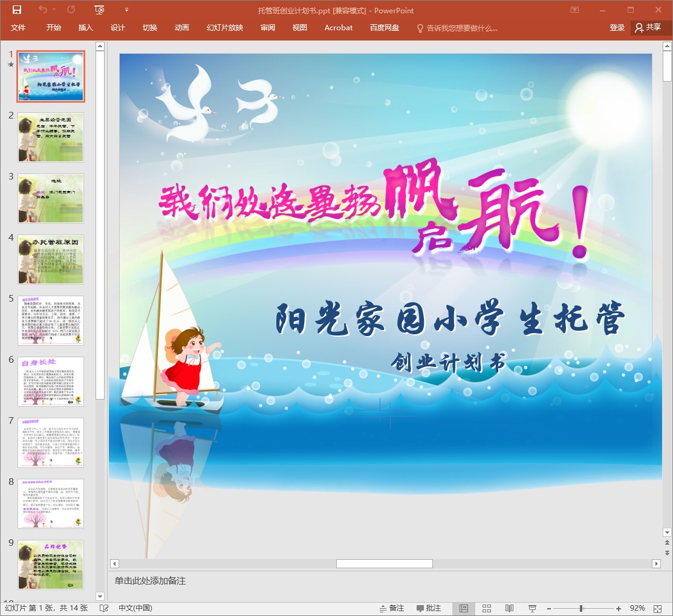Screen dimensions: 673x616
Task: Open the 幻灯片放映 tab
Action: pos(225,28)
